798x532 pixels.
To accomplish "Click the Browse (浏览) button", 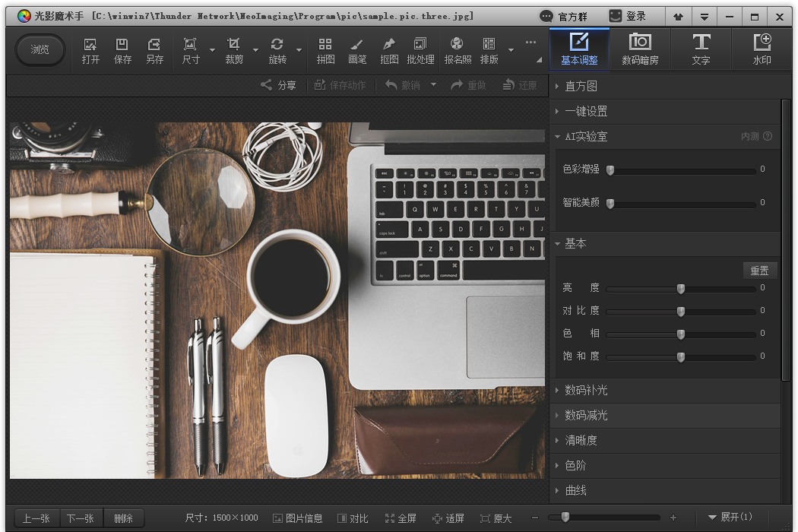I will point(40,50).
